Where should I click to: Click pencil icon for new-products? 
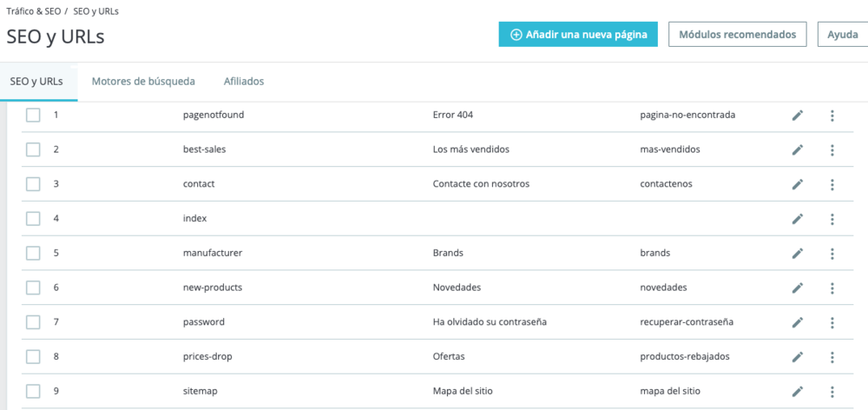click(x=797, y=288)
